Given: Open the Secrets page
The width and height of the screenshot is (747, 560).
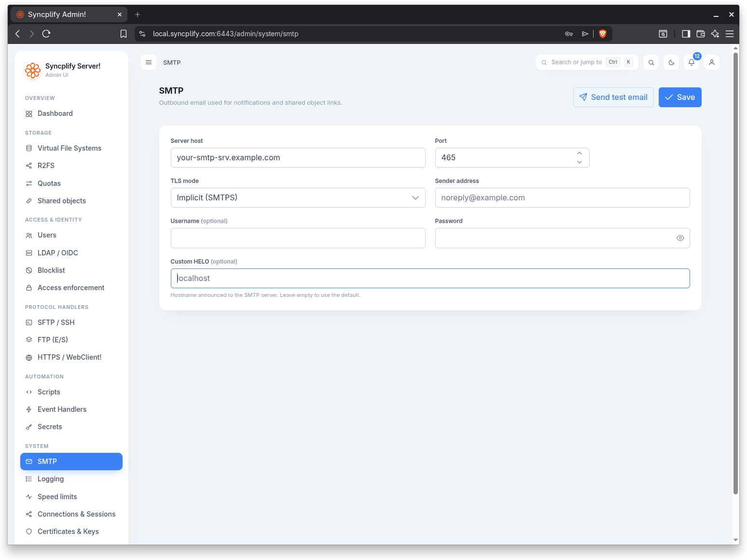Looking at the screenshot, I should [x=71, y=427].
